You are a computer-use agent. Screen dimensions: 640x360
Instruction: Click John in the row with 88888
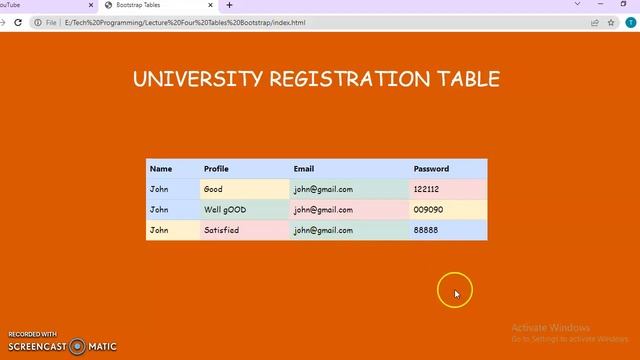(173, 230)
